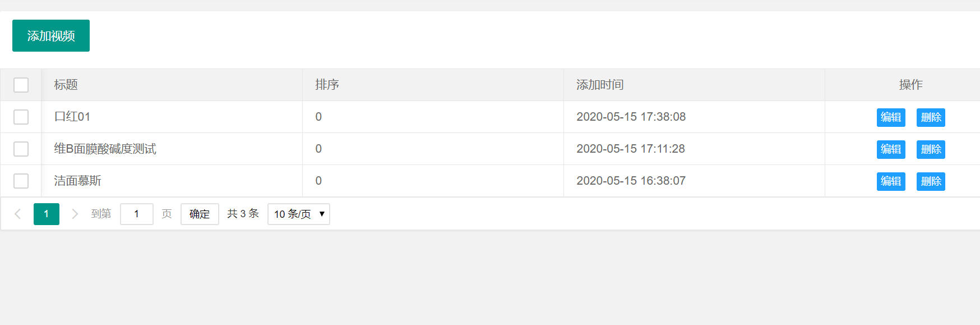The width and height of the screenshot is (980, 325).
Task: Edit the 洁面慕斯 row
Action: pyautogui.click(x=891, y=181)
